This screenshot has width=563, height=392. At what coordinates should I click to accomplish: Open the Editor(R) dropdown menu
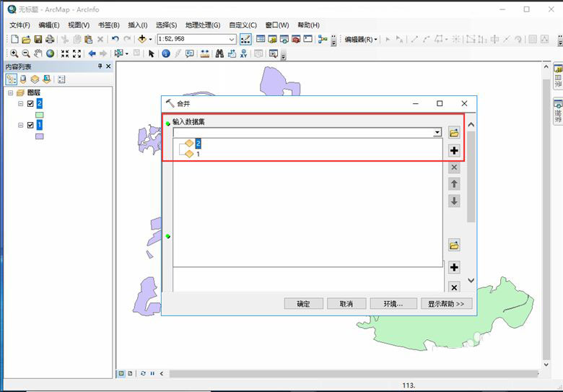(x=361, y=40)
